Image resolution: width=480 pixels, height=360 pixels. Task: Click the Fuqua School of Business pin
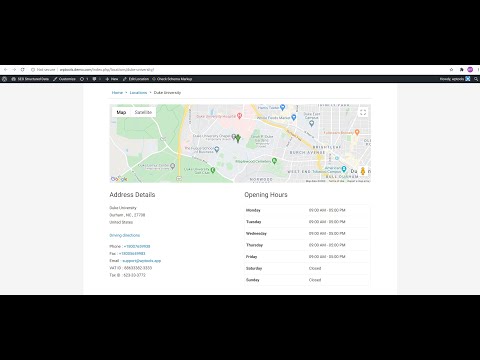click(x=217, y=149)
